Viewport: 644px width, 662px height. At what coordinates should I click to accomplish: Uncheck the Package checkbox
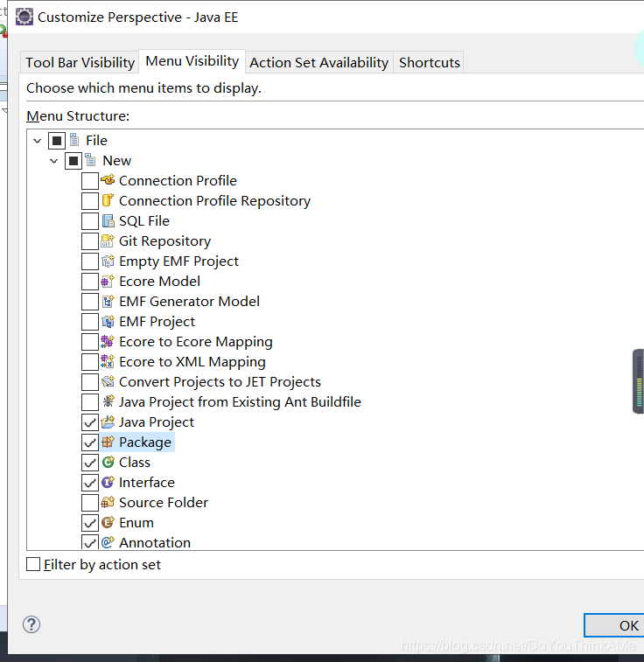(x=90, y=442)
